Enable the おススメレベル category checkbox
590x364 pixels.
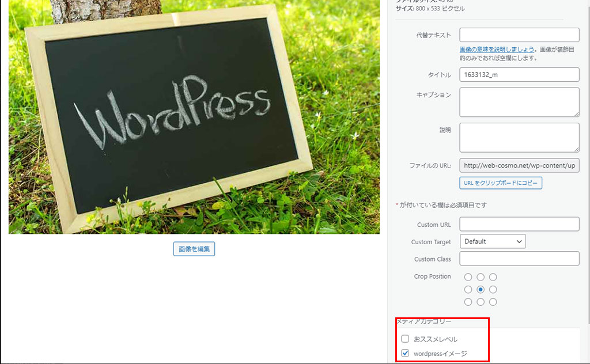(405, 339)
